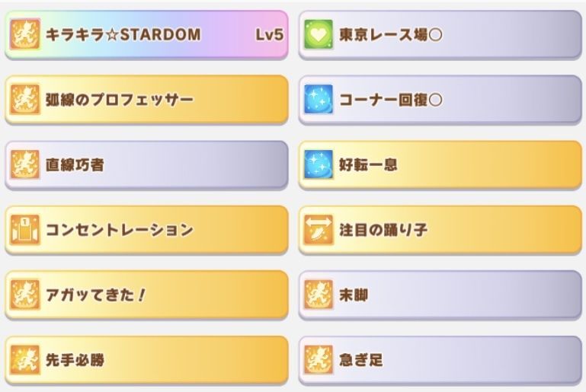Tap the 注目の踊り子 skill label

coord(383,230)
